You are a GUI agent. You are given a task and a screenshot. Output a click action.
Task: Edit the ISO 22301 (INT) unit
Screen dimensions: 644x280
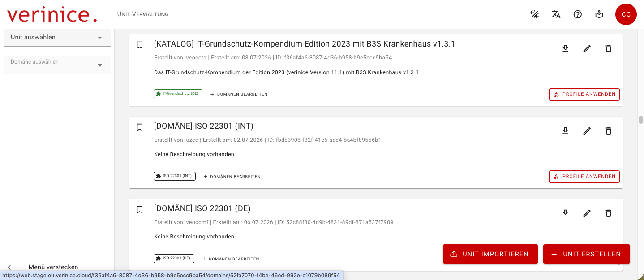pyautogui.click(x=587, y=131)
